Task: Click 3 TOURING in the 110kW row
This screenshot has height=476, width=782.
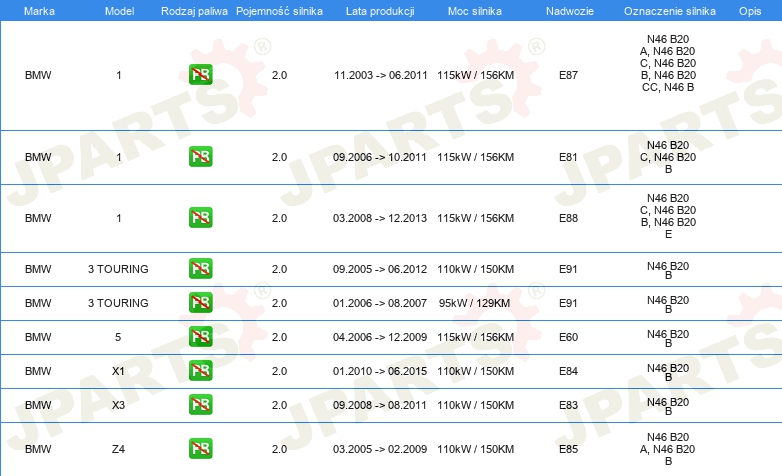Action: coord(118,269)
